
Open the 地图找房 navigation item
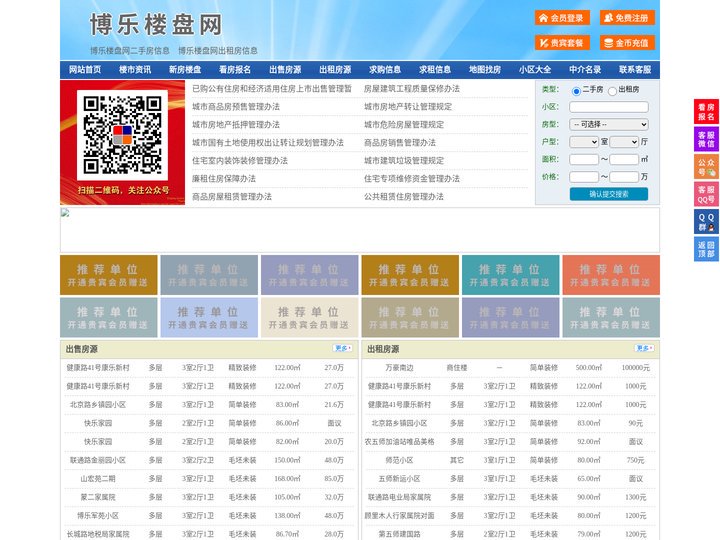pyautogui.click(x=485, y=70)
